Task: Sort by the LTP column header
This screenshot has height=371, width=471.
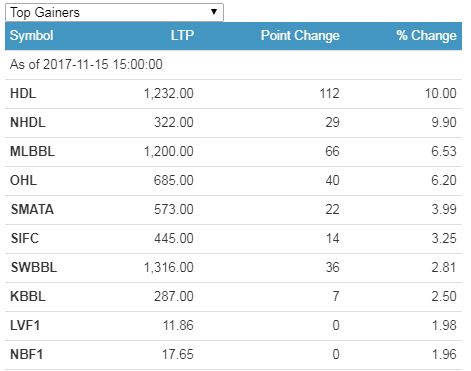Action: coord(182,35)
